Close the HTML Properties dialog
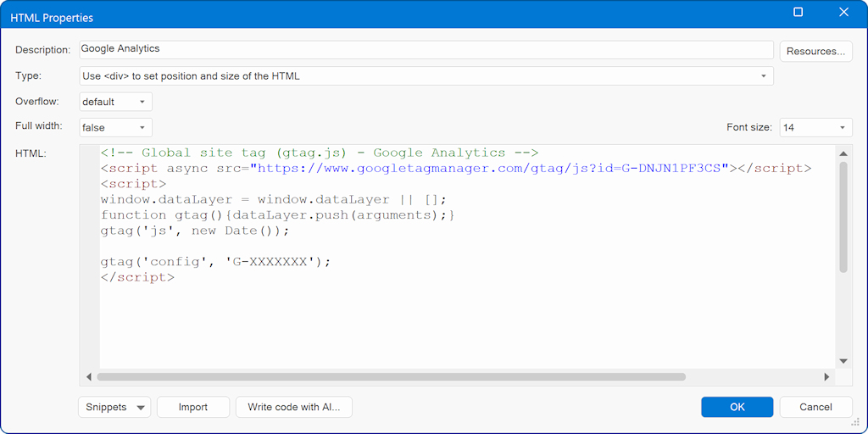This screenshot has width=868, height=434. pos(843,12)
